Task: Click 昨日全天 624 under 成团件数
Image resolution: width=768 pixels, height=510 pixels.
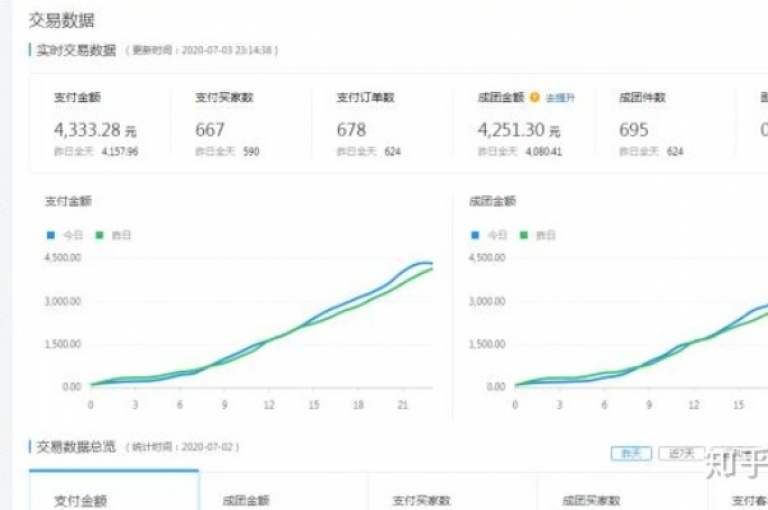Action: tap(651, 151)
